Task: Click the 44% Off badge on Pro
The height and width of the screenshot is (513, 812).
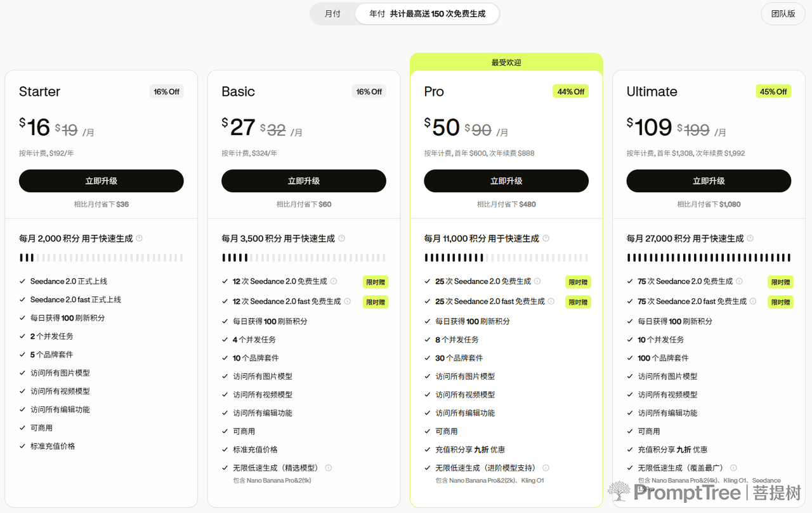Action: [571, 91]
